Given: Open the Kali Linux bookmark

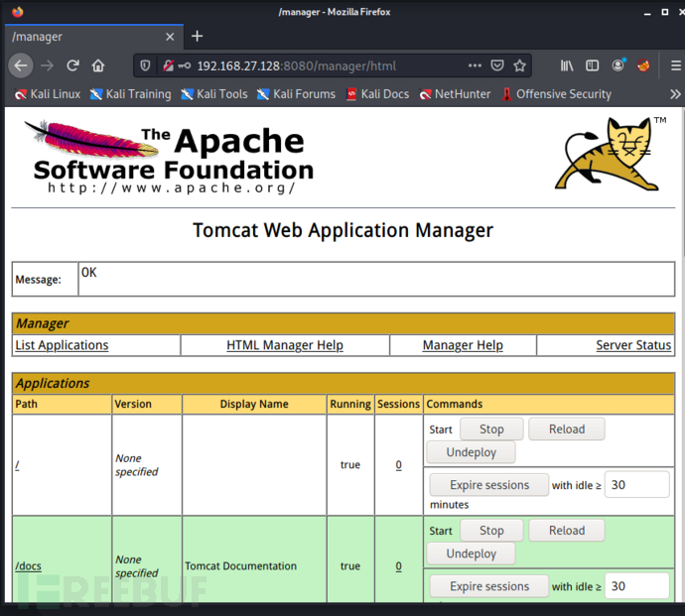Looking at the screenshot, I should 48,94.
